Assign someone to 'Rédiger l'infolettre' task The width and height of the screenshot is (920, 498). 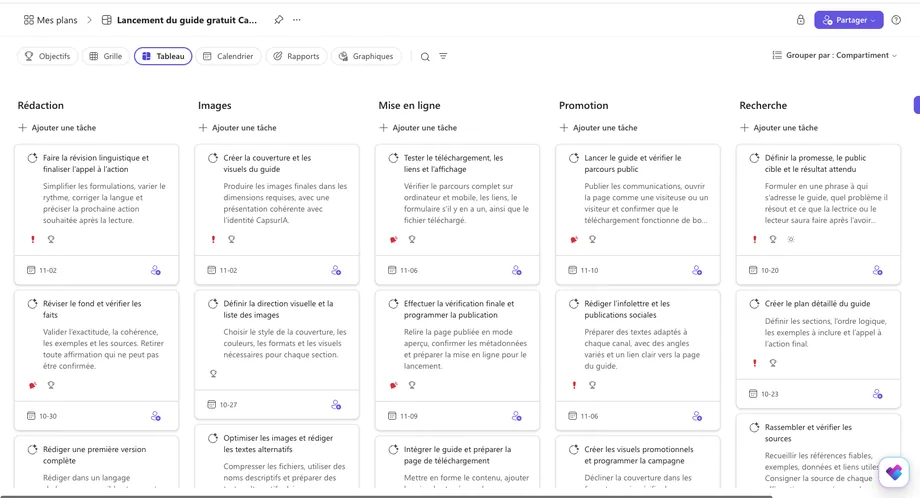[x=696, y=416]
